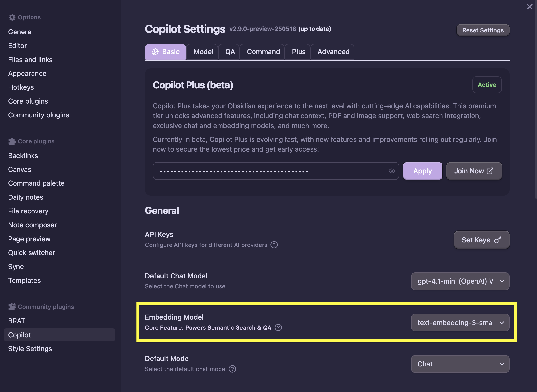This screenshot has width=537, height=392.
Task: Expand the Embedding Model dropdown
Action: (x=460, y=323)
